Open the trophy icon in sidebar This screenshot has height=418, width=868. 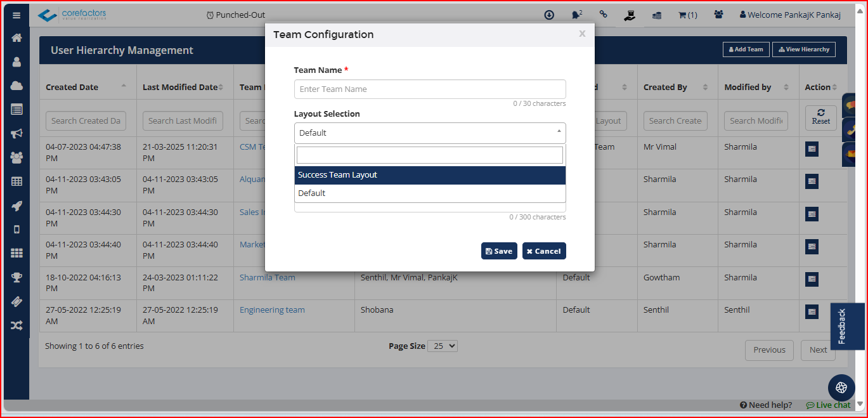coord(16,277)
